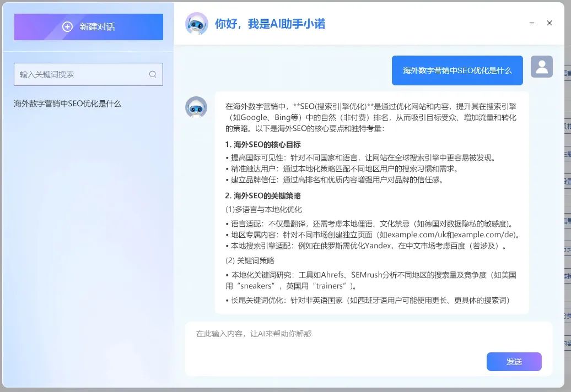
Task: Start a new conversation with 新建对话
Action: coord(88,26)
